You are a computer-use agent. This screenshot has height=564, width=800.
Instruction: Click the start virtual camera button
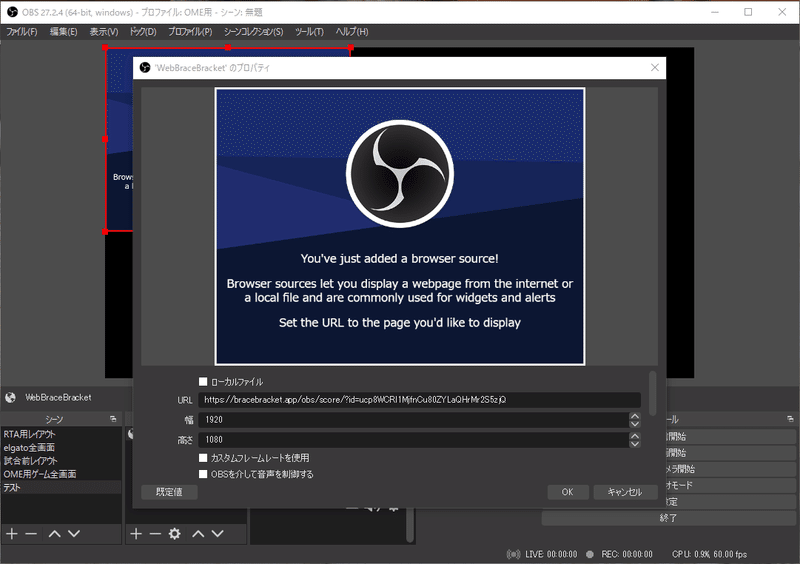click(x=730, y=469)
